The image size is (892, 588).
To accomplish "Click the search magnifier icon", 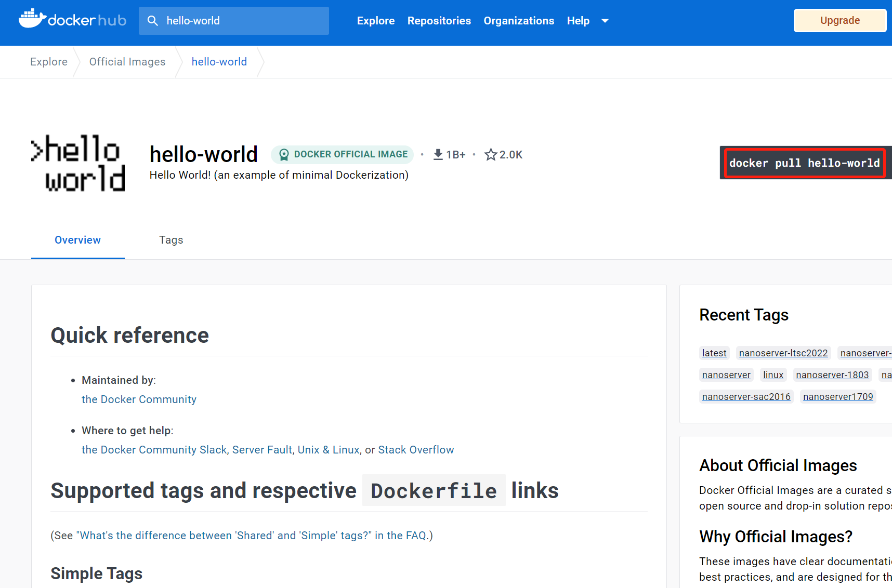I will [x=153, y=21].
